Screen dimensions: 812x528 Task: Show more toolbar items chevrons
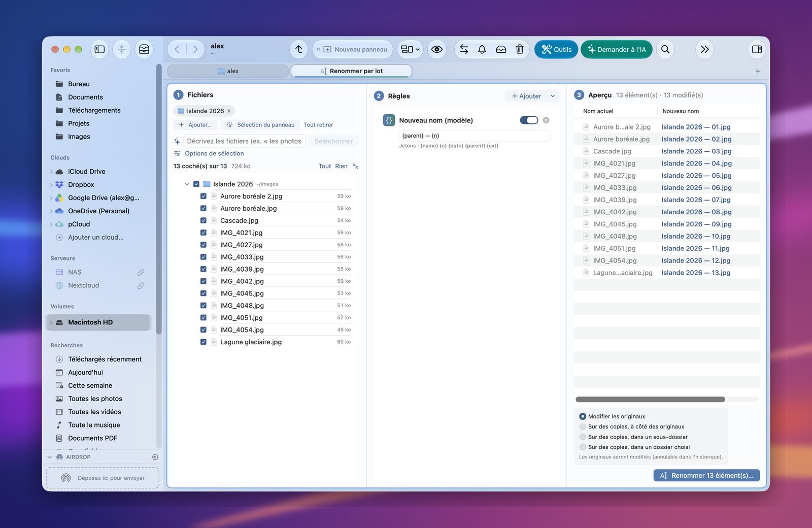tap(705, 49)
